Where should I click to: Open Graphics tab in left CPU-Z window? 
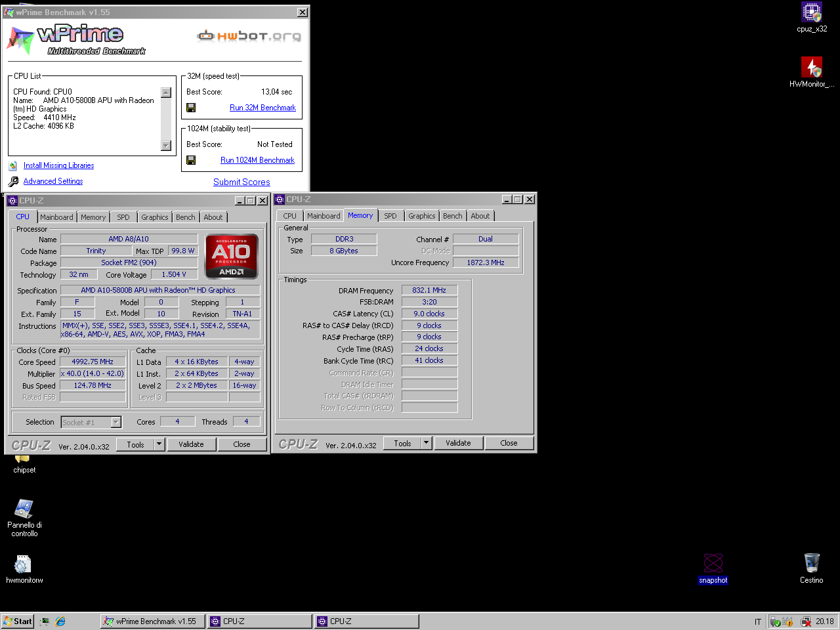[x=155, y=217]
